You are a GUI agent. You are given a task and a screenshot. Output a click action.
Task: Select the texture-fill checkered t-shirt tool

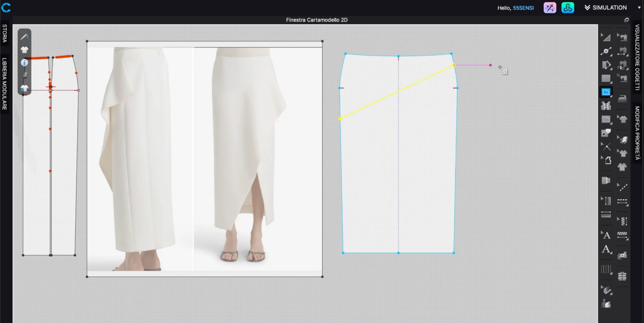(623, 167)
